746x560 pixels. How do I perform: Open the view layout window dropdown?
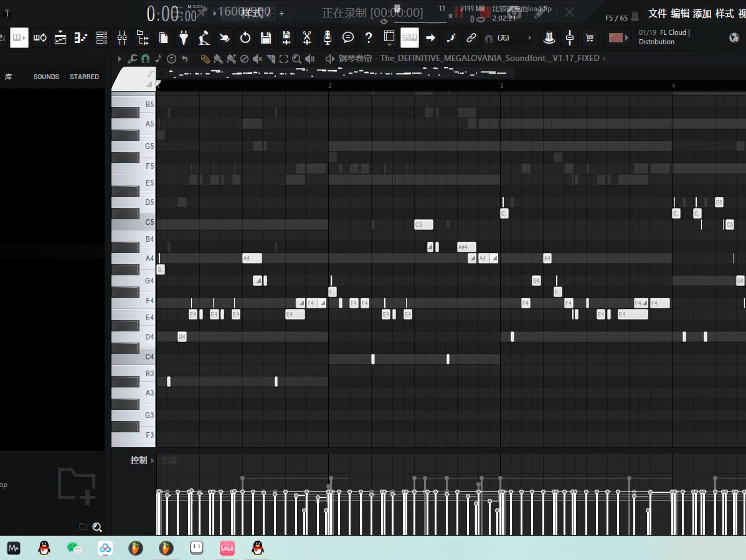389,37
